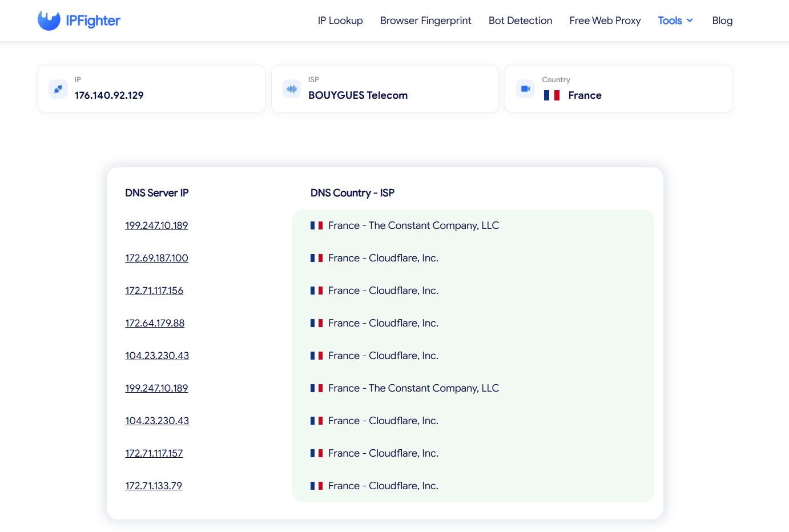Open DNS server 172.69.187.100 link
The height and width of the screenshot is (532, 789).
click(x=157, y=258)
